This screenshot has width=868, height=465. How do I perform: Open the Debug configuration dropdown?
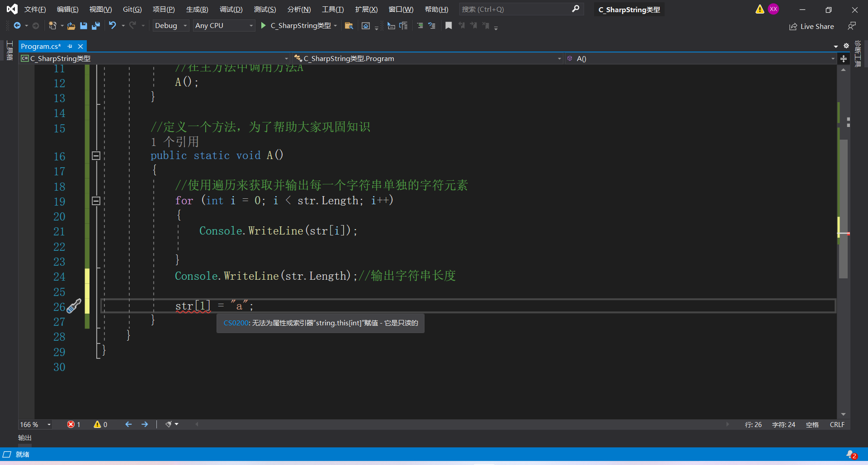pos(170,26)
